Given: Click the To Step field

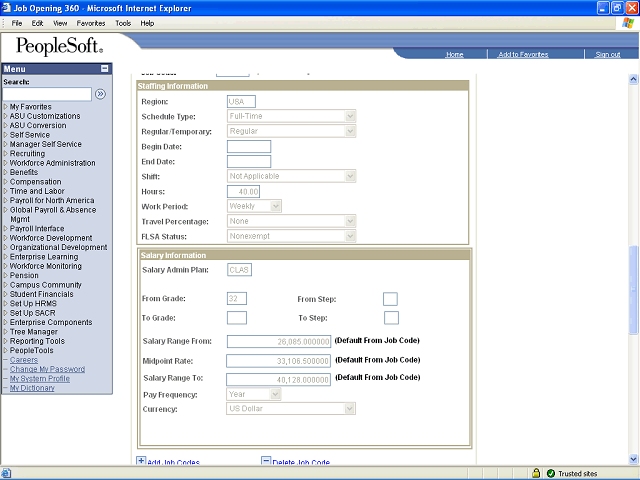Looking at the screenshot, I should tap(391, 318).
